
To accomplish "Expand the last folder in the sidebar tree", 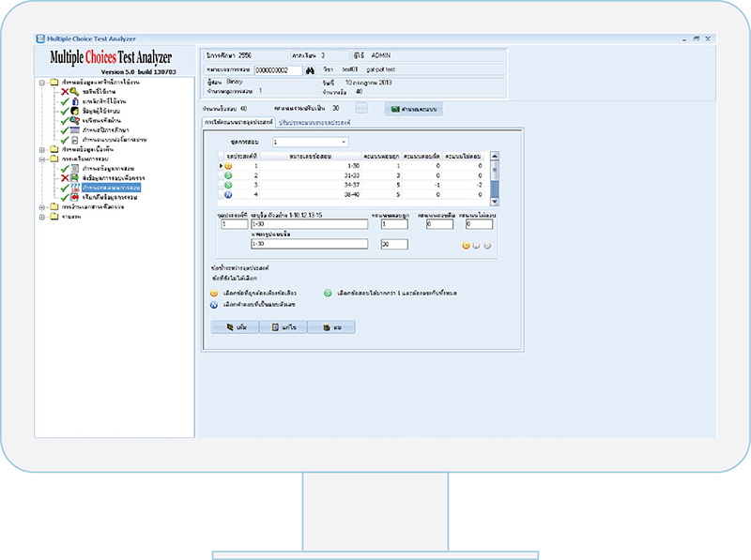I will coord(42,218).
